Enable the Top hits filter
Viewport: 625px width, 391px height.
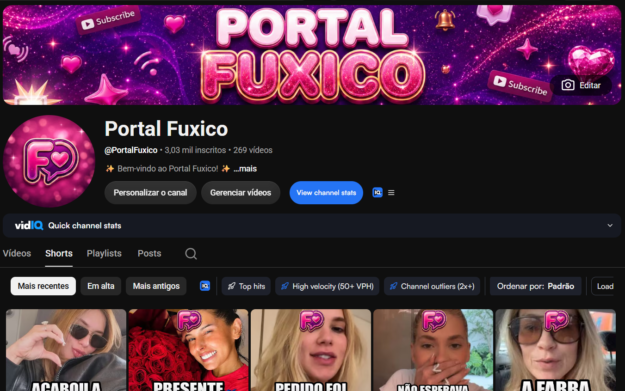246,286
